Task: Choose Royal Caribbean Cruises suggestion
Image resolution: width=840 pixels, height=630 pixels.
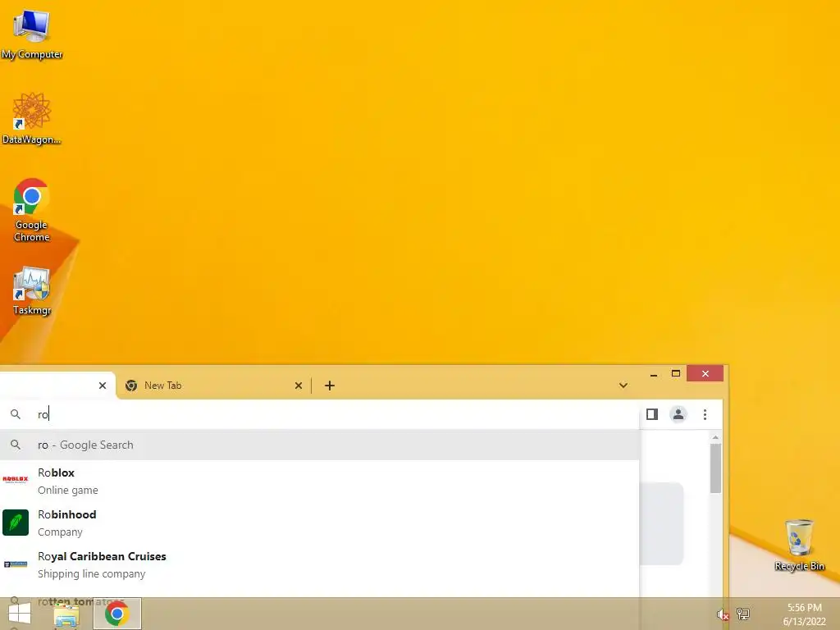Action: (319, 564)
